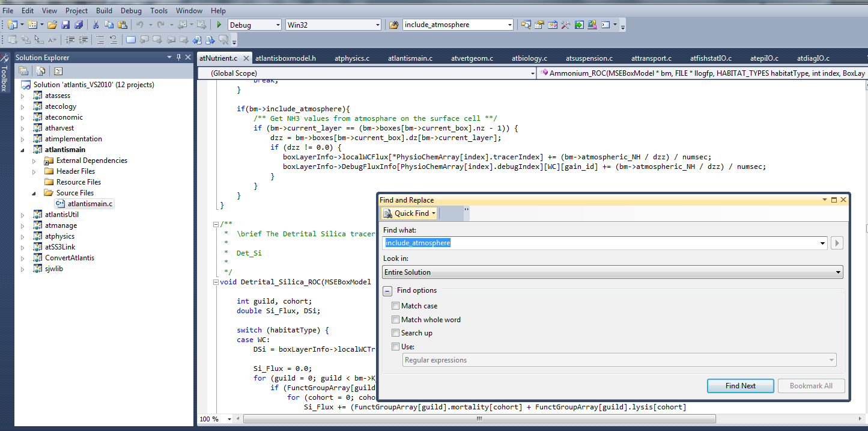This screenshot has width=868, height=431.
Task: Start debugging with the green play icon
Action: (x=219, y=25)
